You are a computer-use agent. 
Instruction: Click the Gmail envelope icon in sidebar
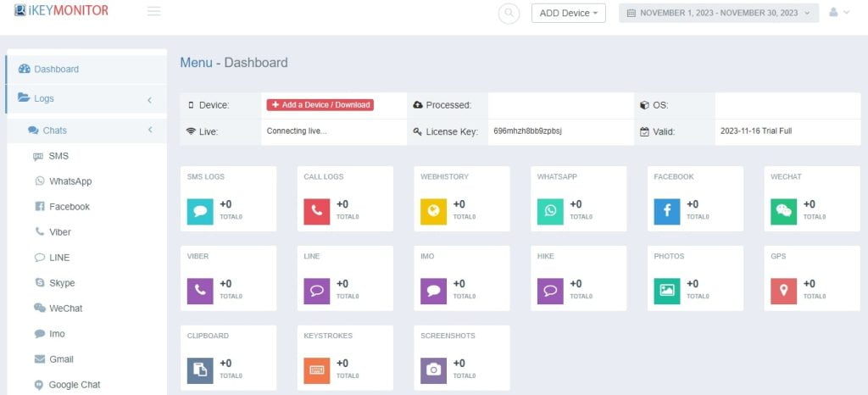coord(39,359)
